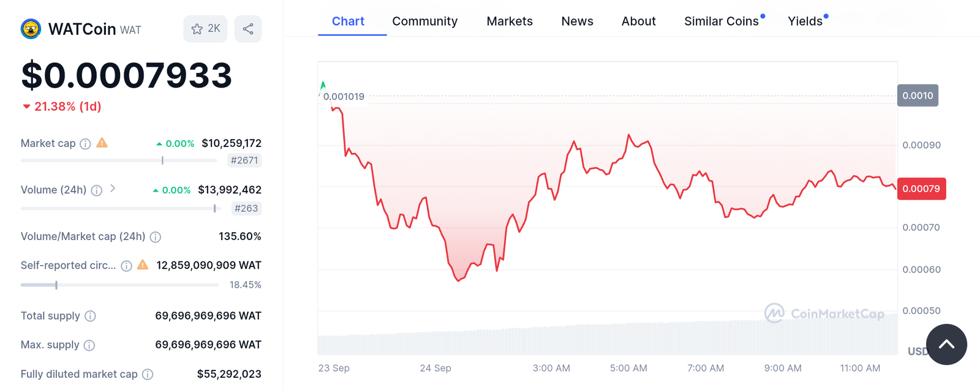Expand Volume (24h) details chevron
This screenshot has width=980, height=390.
pyautogui.click(x=113, y=189)
